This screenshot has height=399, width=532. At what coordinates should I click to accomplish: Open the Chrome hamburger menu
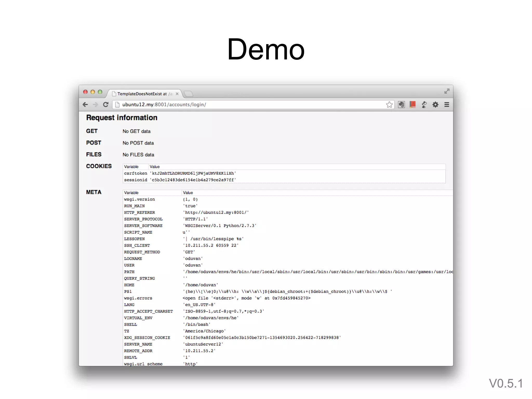447,104
